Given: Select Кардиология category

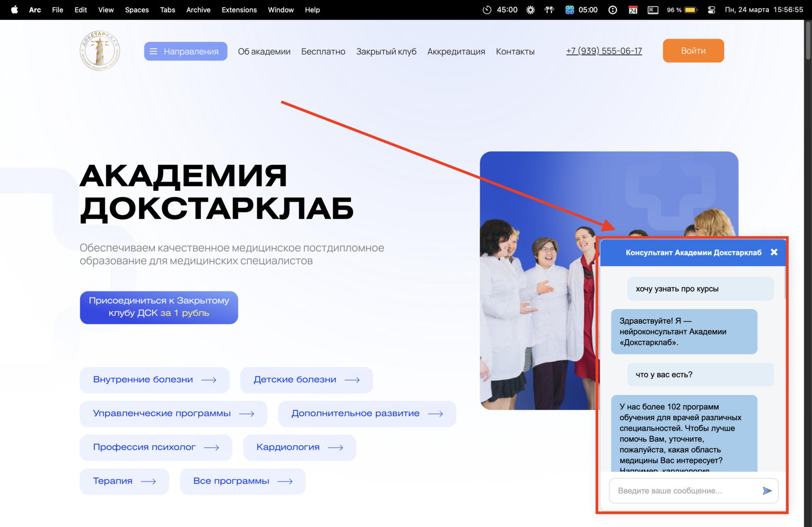Looking at the screenshot, I should 300,447.
